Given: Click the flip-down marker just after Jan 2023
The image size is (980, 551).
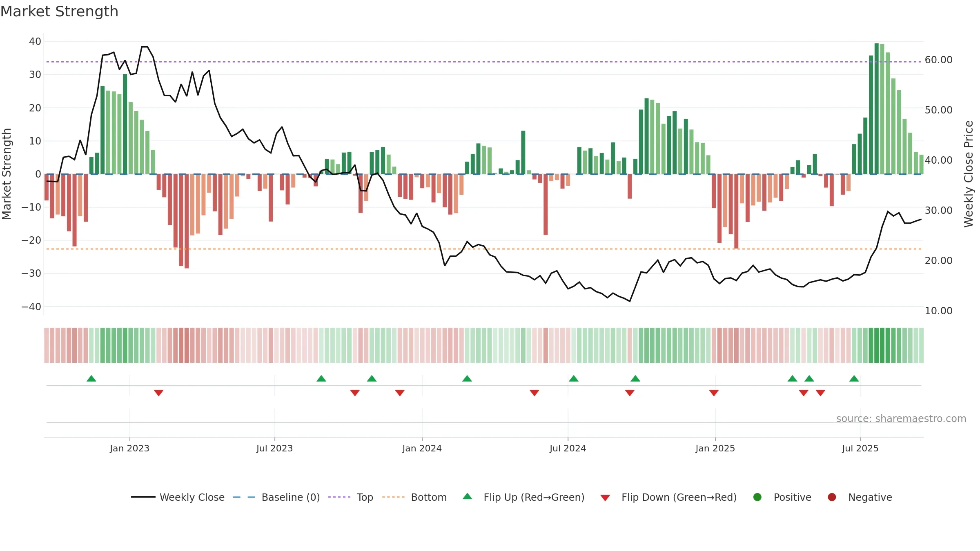Looking at the screenshot, I should pyautogui.click(x=159, y=393).
